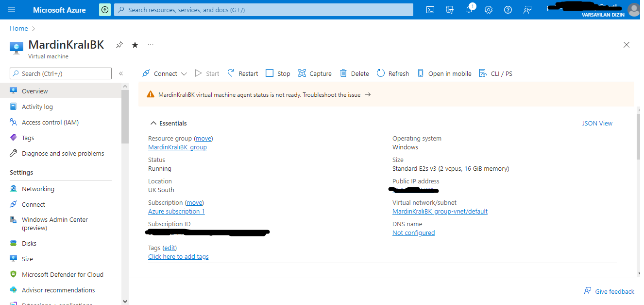Click Open in mobile

[x=444, y=73]
